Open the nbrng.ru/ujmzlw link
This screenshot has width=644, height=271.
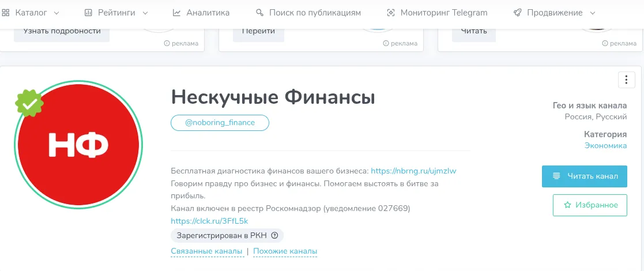(x=413, y=171)
